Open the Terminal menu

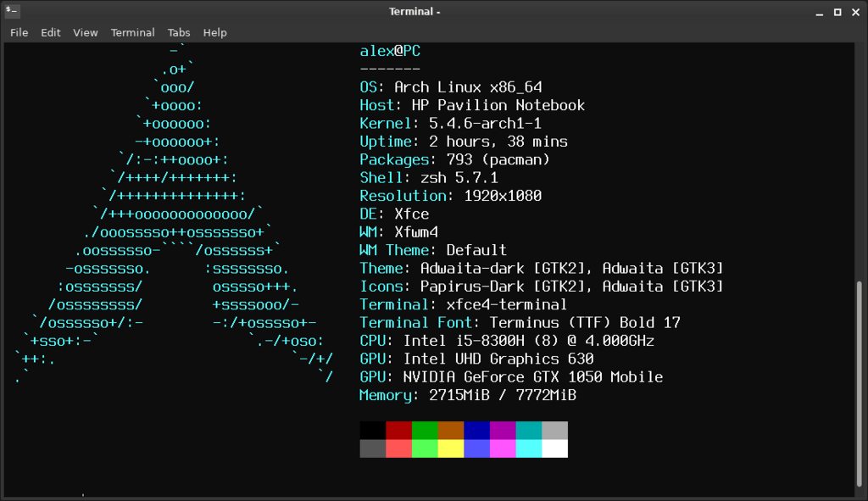tap(132, 33)
